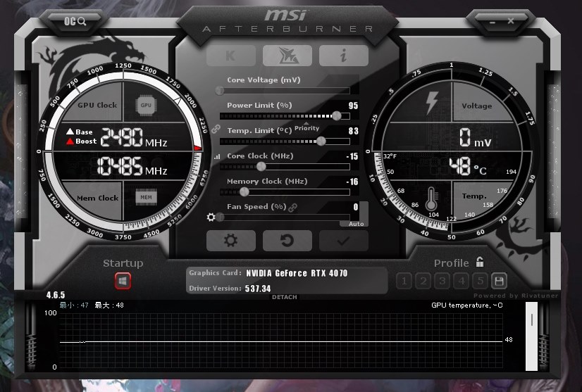Click the Memory Clock value -16
Screen dimensions: 582x392
(352, 182)
